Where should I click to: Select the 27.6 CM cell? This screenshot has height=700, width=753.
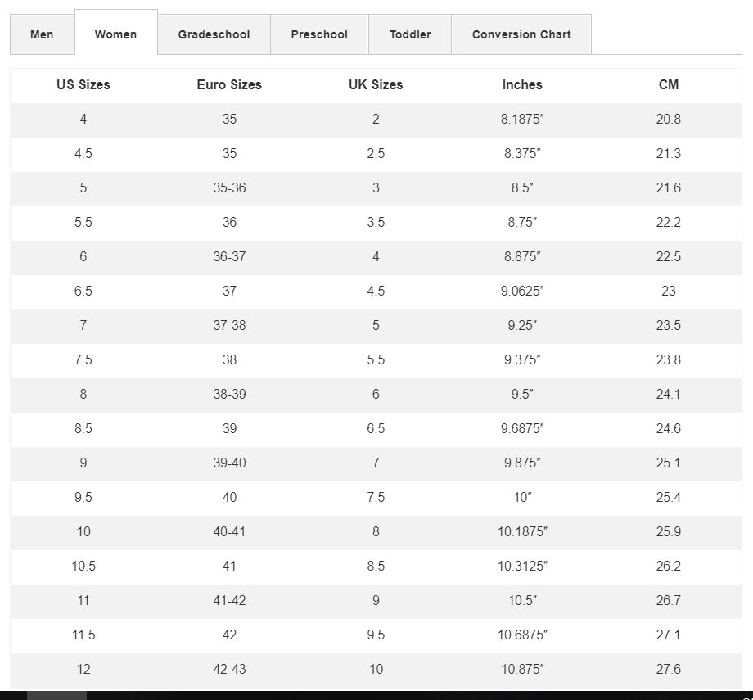[x=669, y=669]
